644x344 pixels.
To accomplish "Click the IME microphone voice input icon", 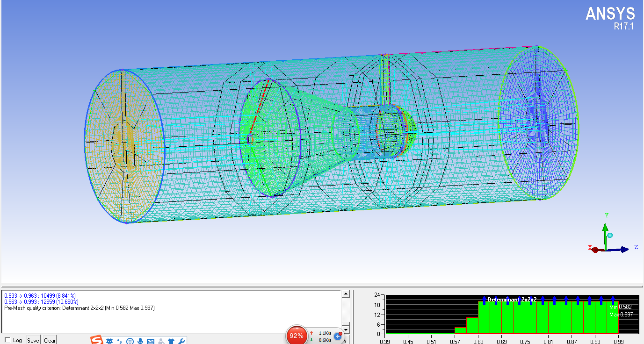I will [140, 341].
